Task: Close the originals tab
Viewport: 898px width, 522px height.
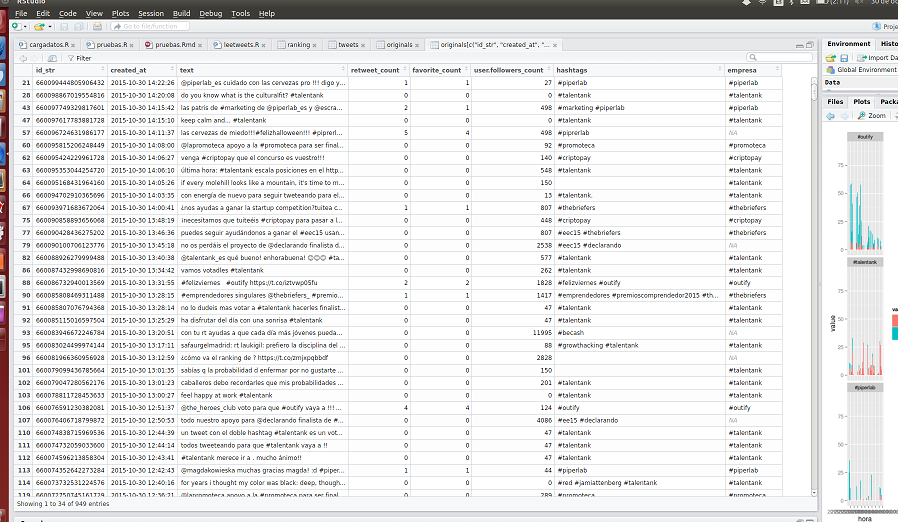Action: 417,45
